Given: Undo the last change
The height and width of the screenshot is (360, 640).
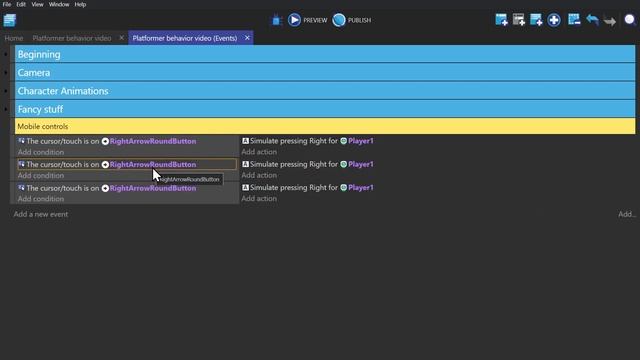Looking at the screenshot, I should coord(592,20).
